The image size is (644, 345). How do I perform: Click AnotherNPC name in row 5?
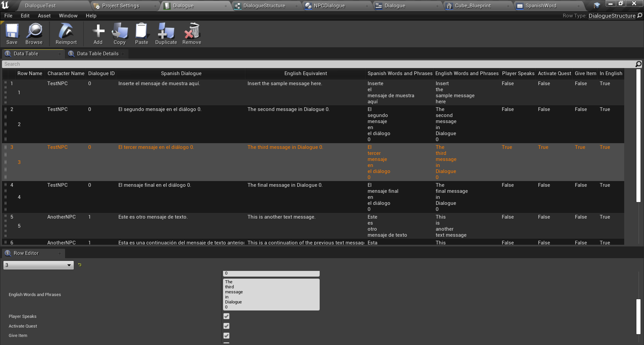[61, 217]
